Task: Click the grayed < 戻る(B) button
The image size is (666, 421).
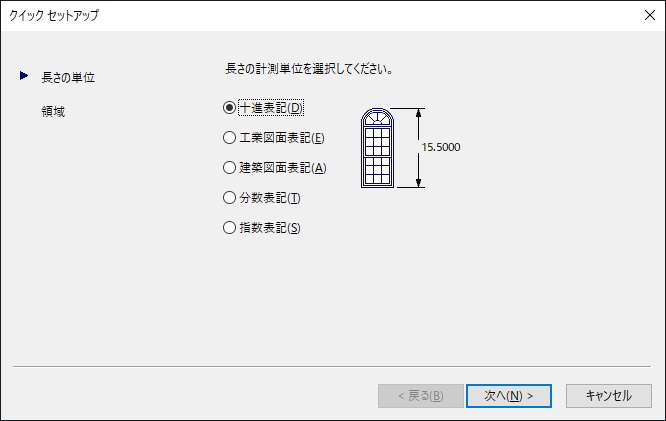Action: click(x=421, y=396)
